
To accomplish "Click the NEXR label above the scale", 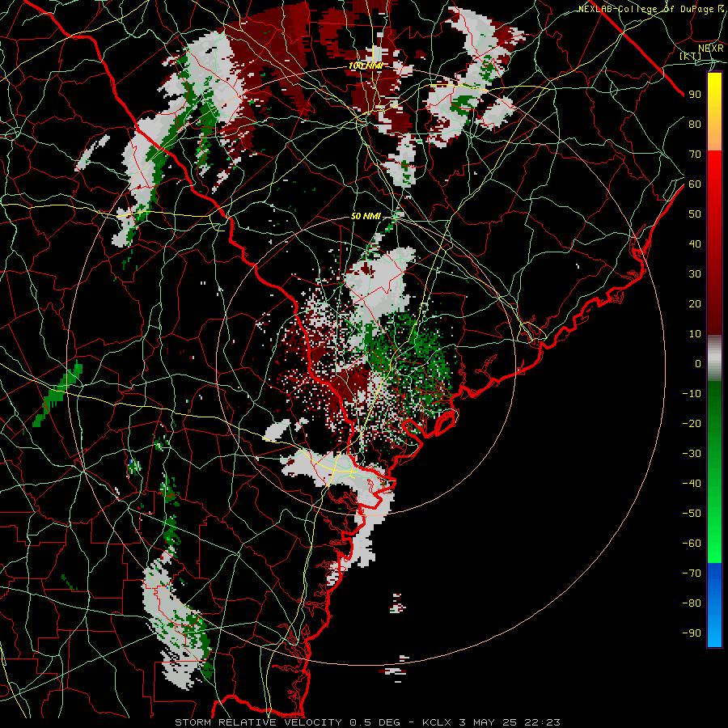I will tap(710, 49).
